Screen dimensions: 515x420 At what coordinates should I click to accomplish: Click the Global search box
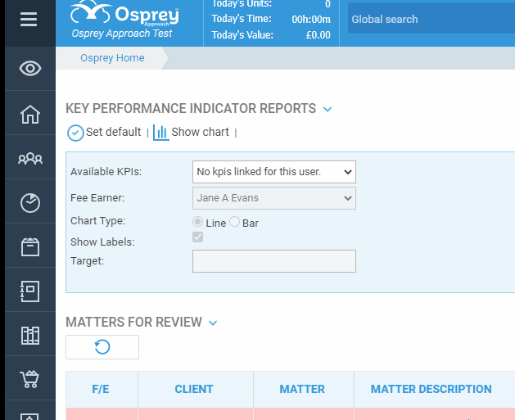(x=431, y=19)
